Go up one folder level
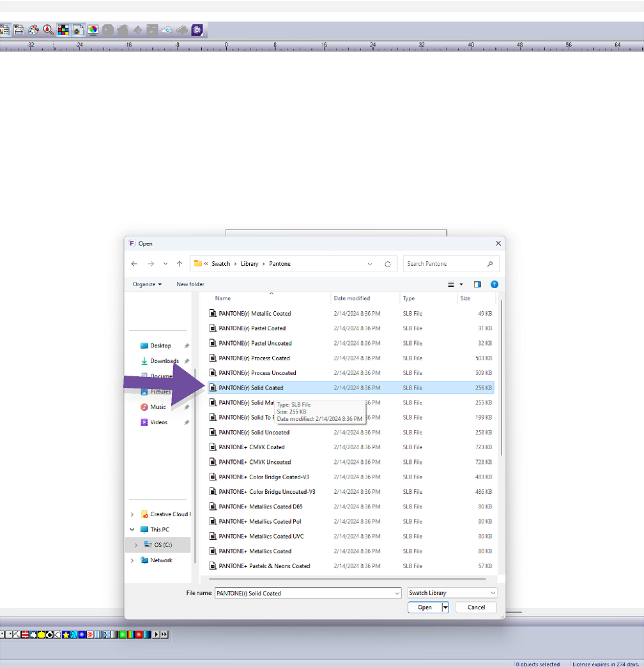 (x=180, y=264)
